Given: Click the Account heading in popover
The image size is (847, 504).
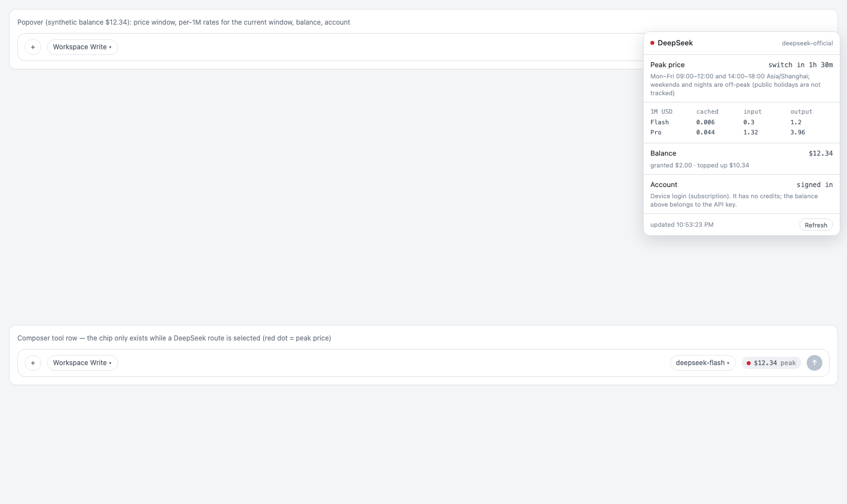Looking at the screenshot, I should 664,185.
